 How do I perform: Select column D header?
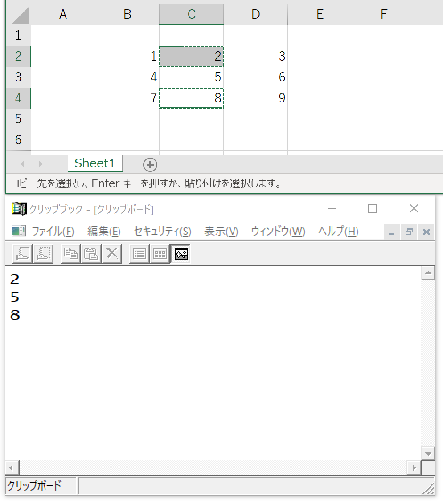[256, 14]
